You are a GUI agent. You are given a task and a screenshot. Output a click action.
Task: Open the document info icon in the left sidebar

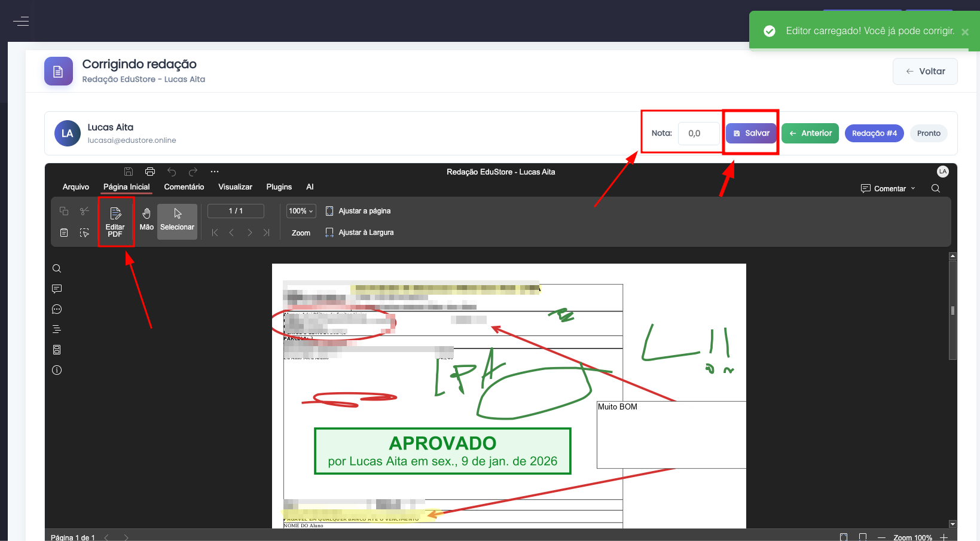(x=57, y=370)
